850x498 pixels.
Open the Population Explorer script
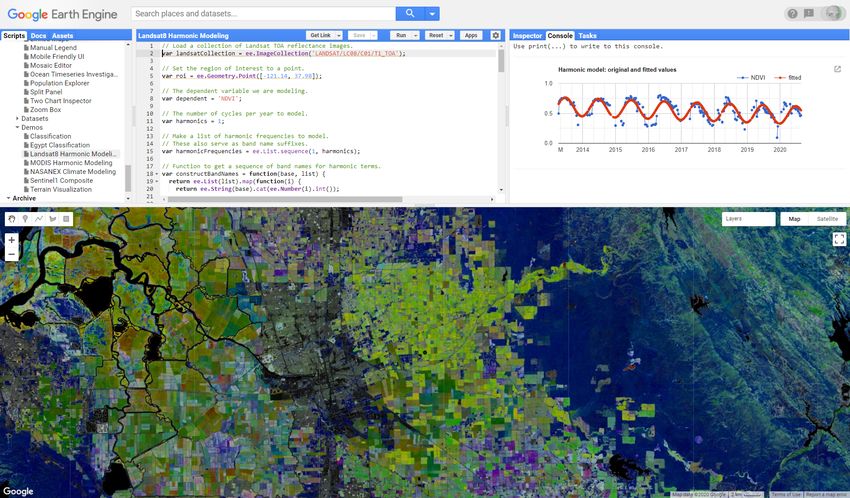(59, 83)
